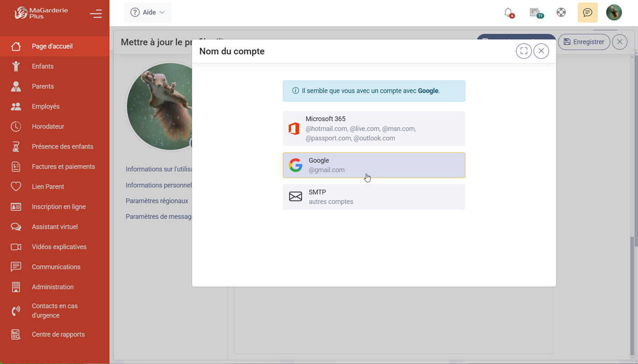
Task: Click the lifebuoy support icon
Action: click(x=561, y=12)
